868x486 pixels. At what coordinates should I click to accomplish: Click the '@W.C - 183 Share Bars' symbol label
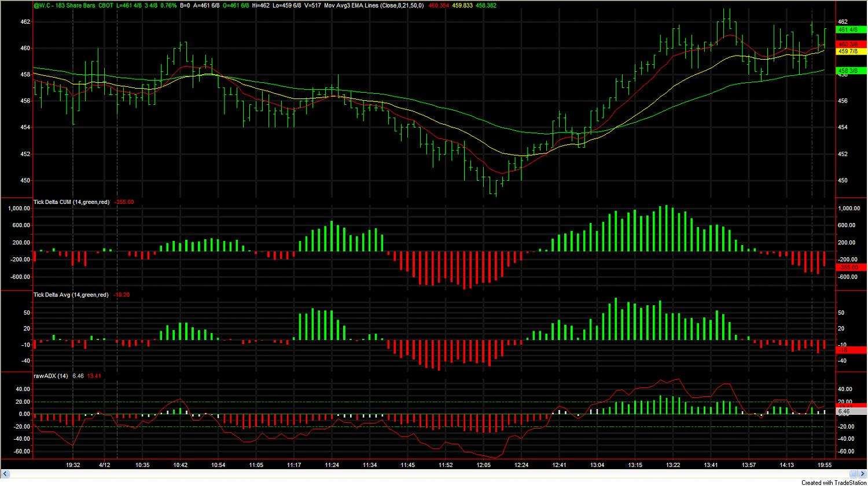pyautogui.click(x=64, y=5)
